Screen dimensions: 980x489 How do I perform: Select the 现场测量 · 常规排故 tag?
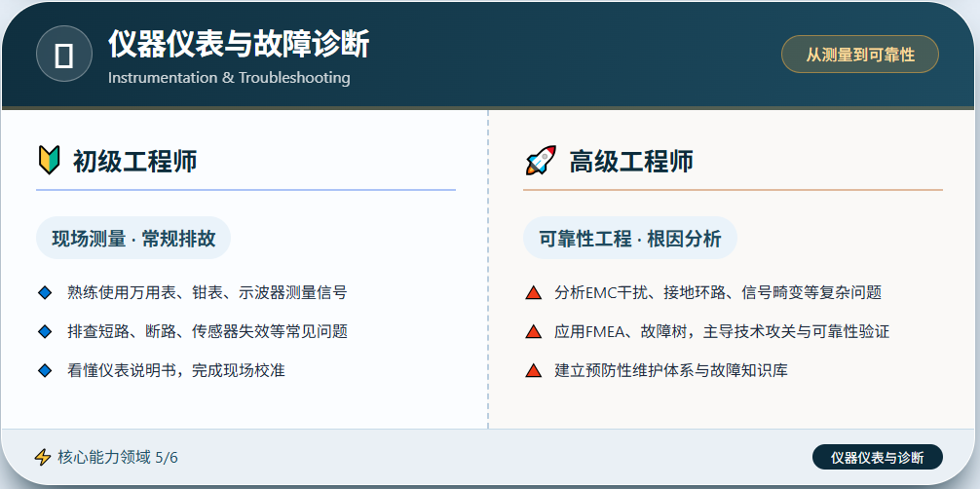[133, 239]
